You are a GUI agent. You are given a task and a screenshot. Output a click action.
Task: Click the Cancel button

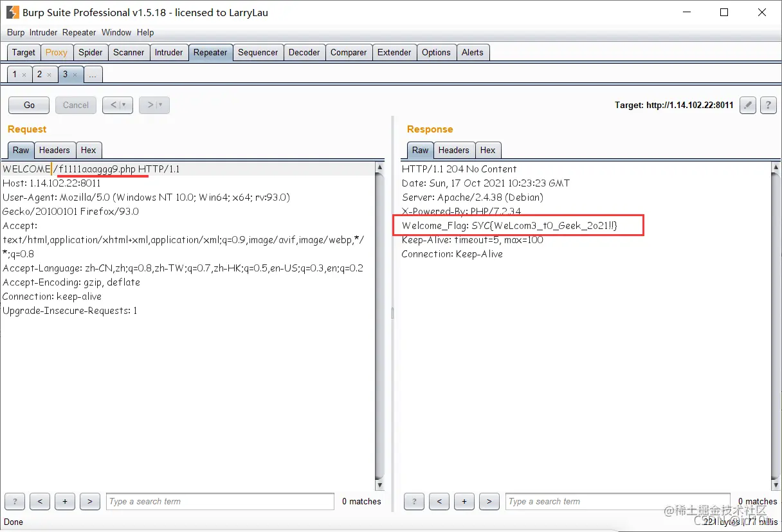pyautogui.click(x=76, y=105)
